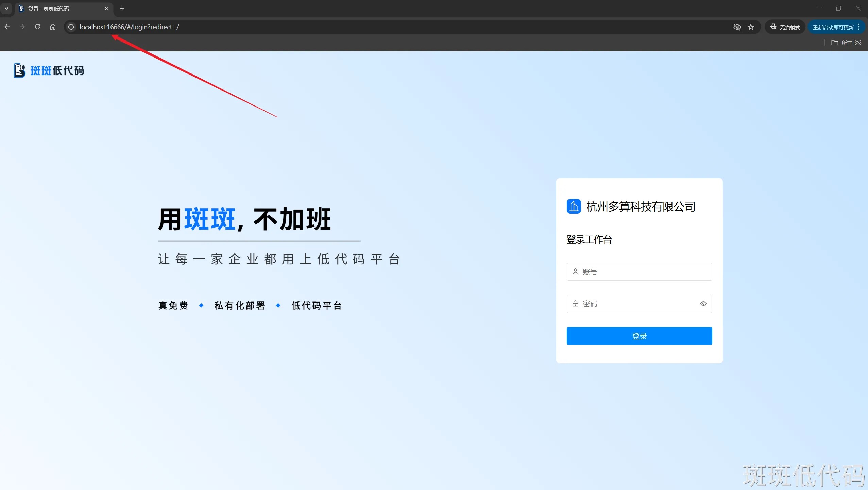
Task: View site info icon in the address bar
Action: (x=71, y=27)
